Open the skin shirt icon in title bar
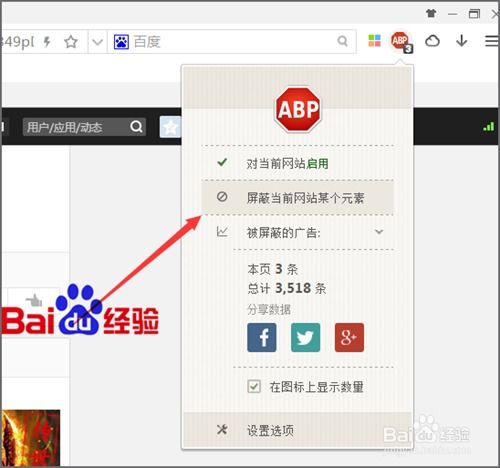The height and width of the screenshot is (468, 500). coord(431,14)
